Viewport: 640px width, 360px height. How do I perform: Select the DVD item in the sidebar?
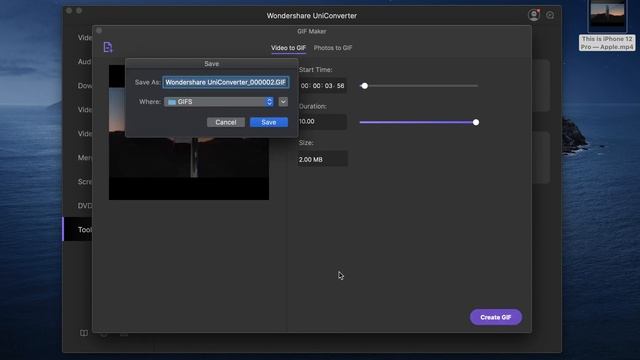[x=84, y=205]
